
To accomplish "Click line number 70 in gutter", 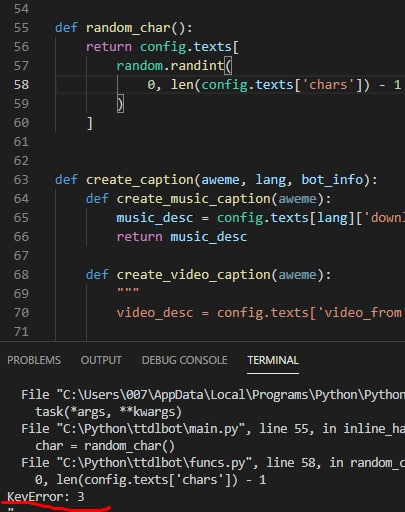I will (x=21, y=313).
